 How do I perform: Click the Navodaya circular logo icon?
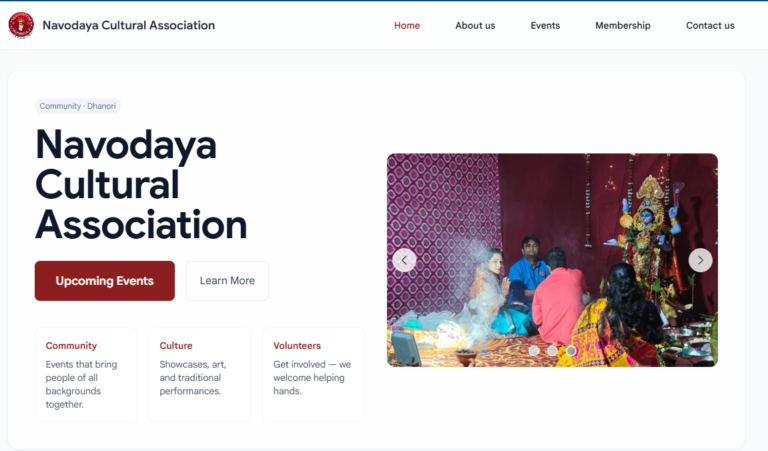[21, 25]
